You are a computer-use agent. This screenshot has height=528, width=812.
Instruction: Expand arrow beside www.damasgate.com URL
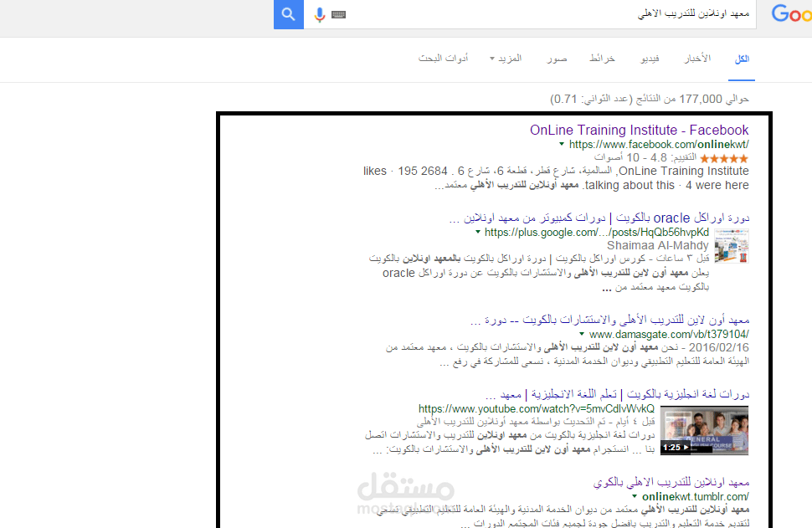click(582, 335)
